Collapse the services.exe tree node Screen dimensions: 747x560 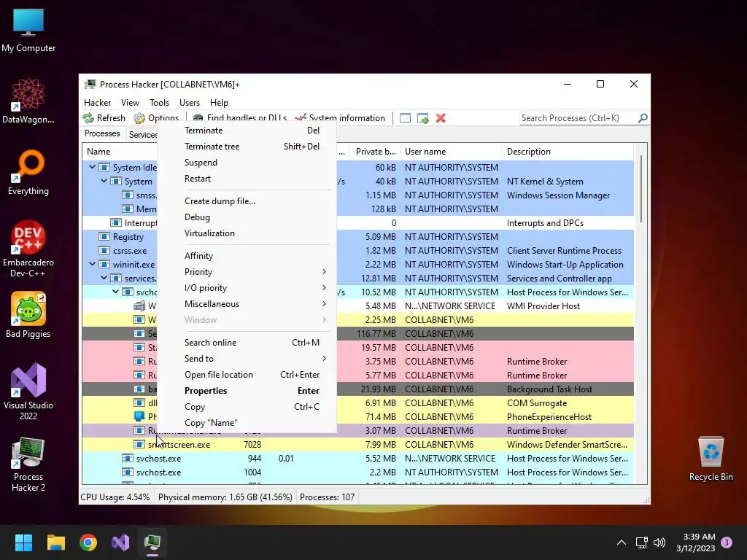(x=104, y=278)
